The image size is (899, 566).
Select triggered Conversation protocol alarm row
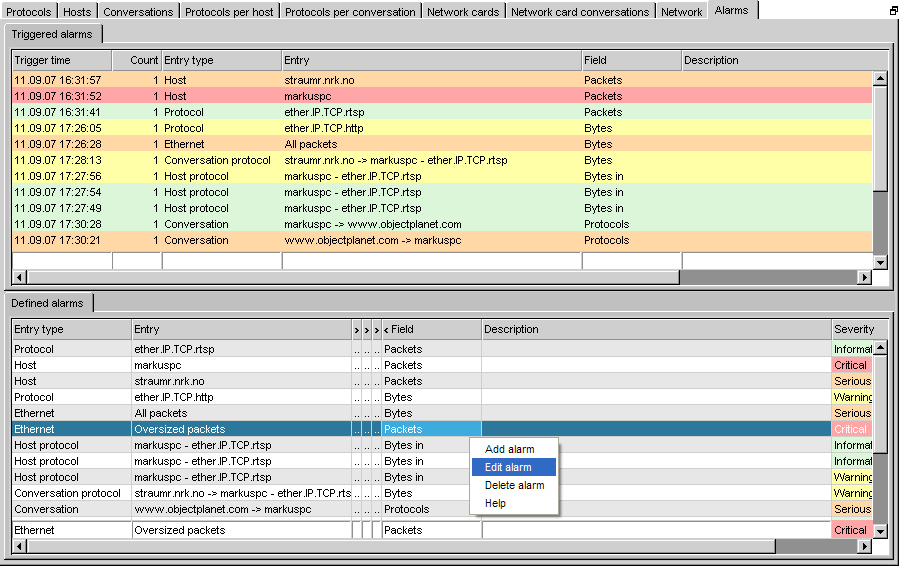point(442,161)
